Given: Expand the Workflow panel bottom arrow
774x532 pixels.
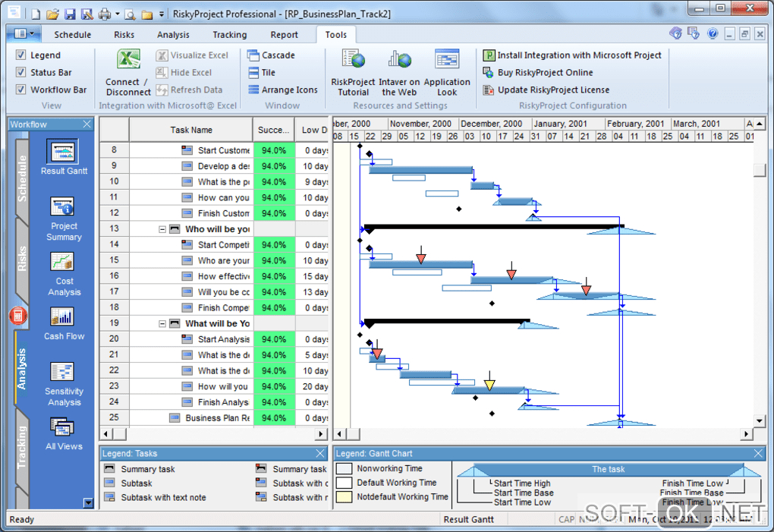Looking at the screenshot, I should (88, 503).
